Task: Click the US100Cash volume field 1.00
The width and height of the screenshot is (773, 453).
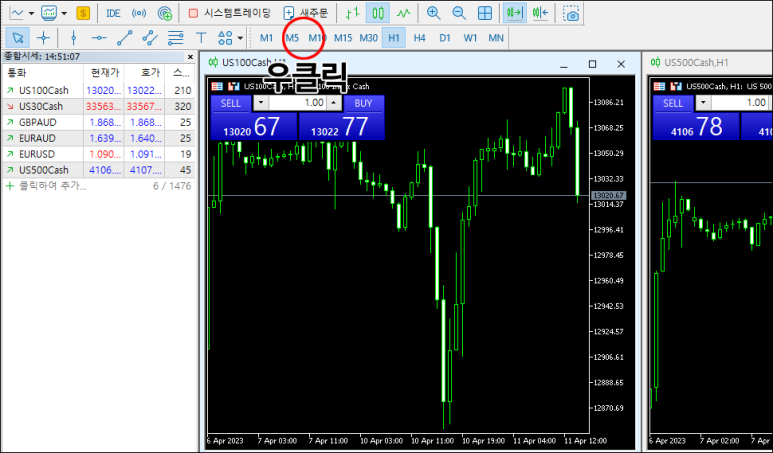Action: pos(298,104)
